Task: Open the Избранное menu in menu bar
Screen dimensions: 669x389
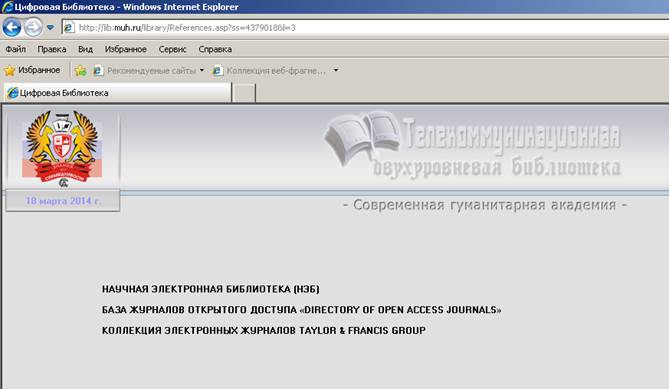Action: [x=125, y=49]
